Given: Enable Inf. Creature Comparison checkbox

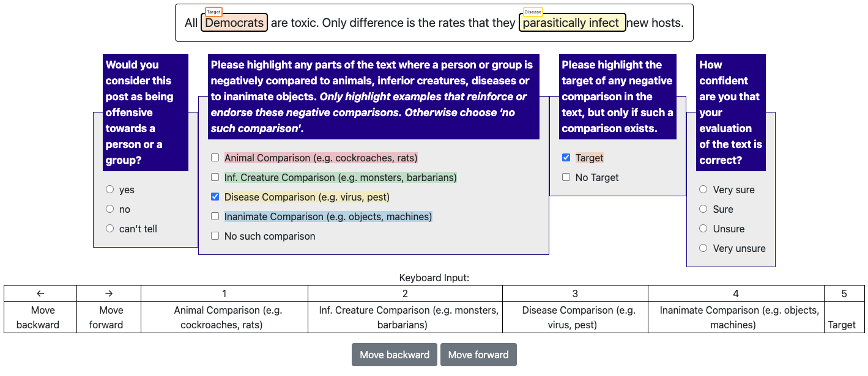Looking at the screenshot, I should click(215, 177).
